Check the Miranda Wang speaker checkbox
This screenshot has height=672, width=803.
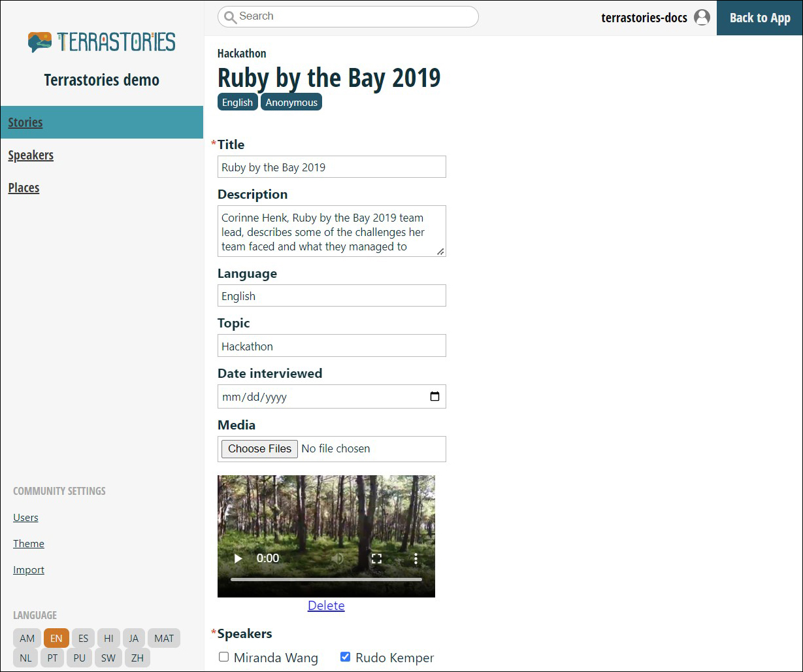click(x=224, y=657)
